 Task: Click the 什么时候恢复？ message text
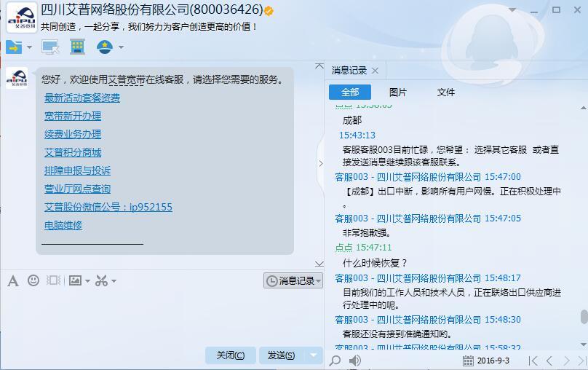[375, 263]
